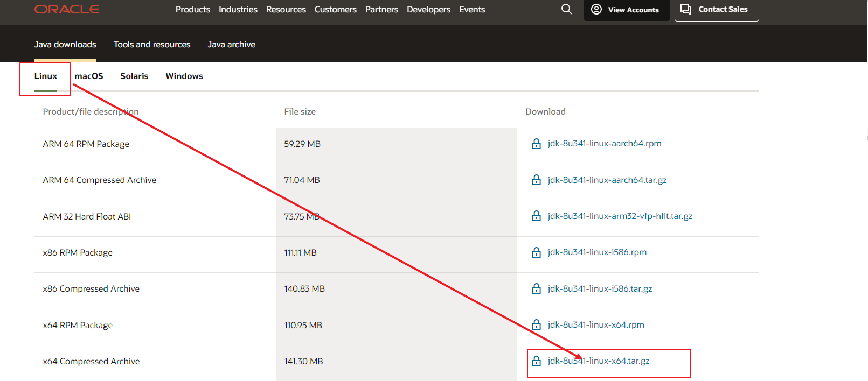Click the '110.95 MB' file size
The width and height of the screenshot is (868, 381).
pyautogui.click(x=303, y=325)
